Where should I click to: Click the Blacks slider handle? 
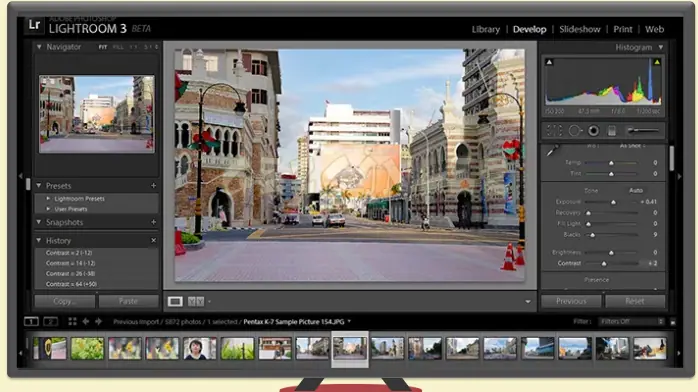592,235
